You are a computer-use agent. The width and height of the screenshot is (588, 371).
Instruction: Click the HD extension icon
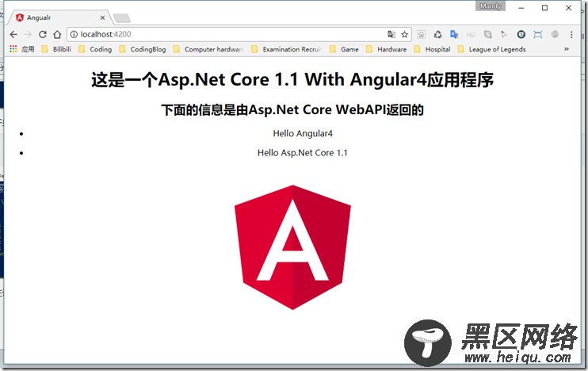tap(471, 35)
